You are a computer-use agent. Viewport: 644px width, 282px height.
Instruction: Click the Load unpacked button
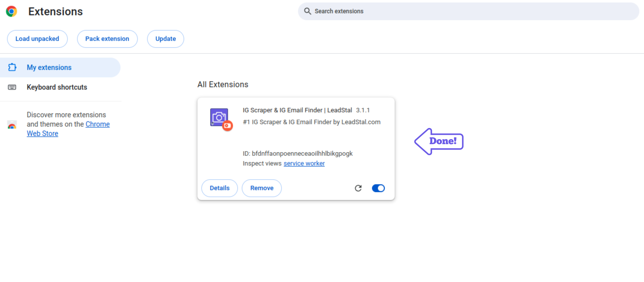tap(37, 39)
